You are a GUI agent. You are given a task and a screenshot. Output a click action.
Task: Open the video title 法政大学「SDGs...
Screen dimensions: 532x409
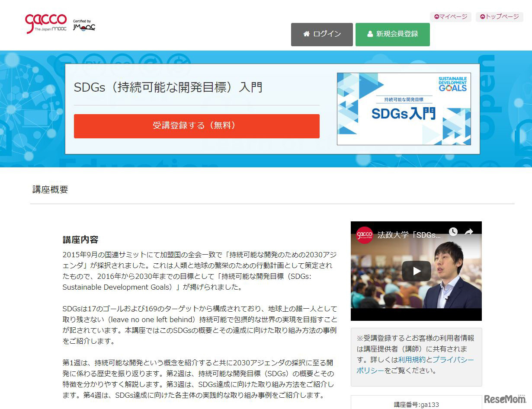pos(409,236)
